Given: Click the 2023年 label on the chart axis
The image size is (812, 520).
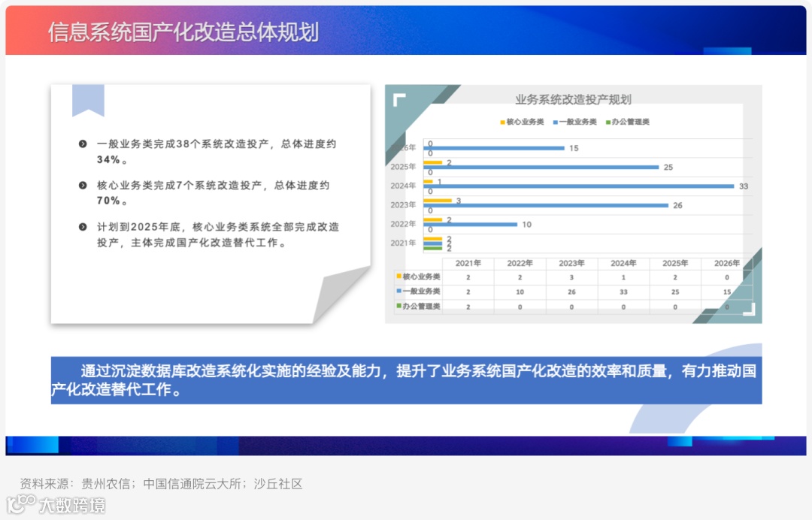Looking at the screenshot, I should click(x=403, y=205).
